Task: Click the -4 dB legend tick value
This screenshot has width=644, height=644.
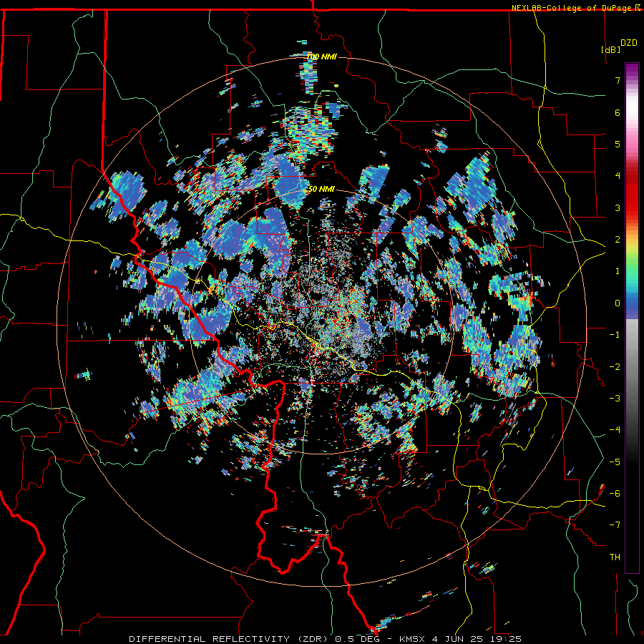Action: [x=615, y=430]
